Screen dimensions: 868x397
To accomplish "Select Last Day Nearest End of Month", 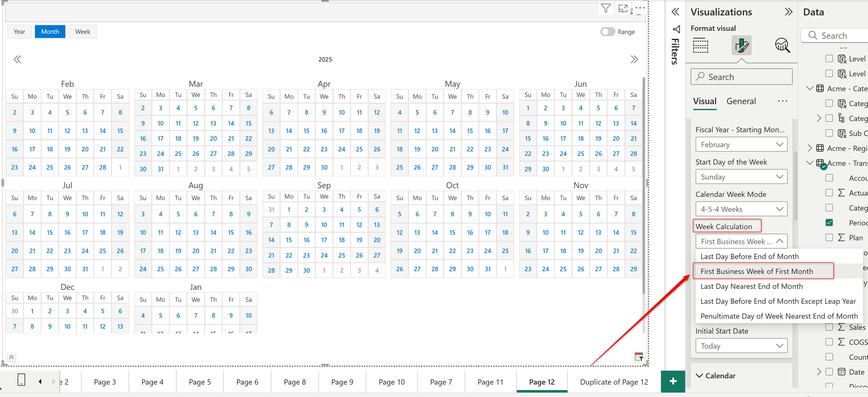I will 751,286.
